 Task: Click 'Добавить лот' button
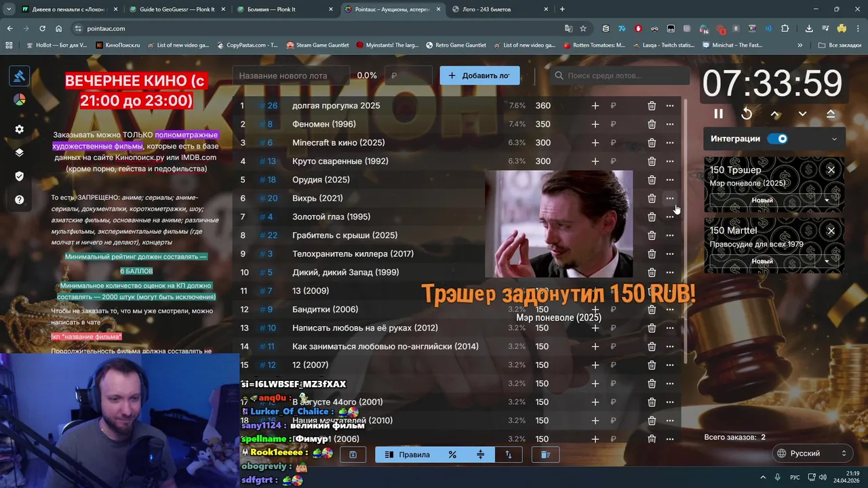pos(479,76)
